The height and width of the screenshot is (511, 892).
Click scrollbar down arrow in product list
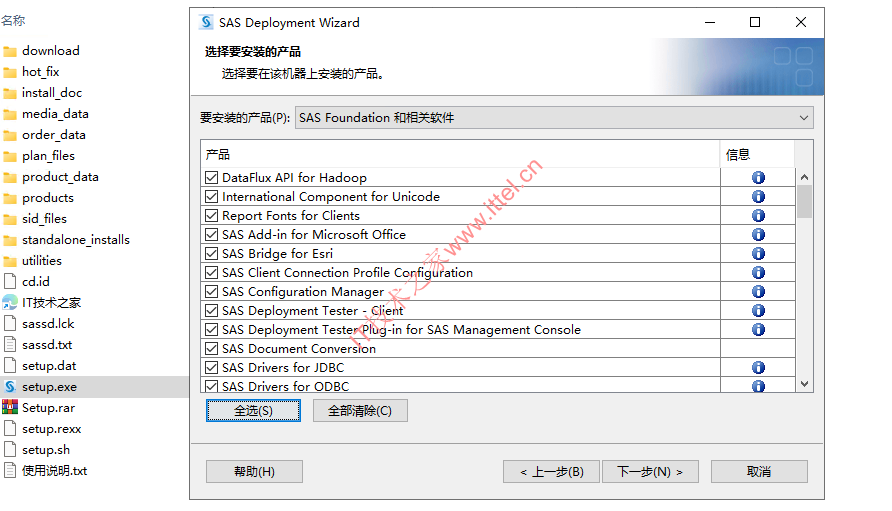click(804, 384)
